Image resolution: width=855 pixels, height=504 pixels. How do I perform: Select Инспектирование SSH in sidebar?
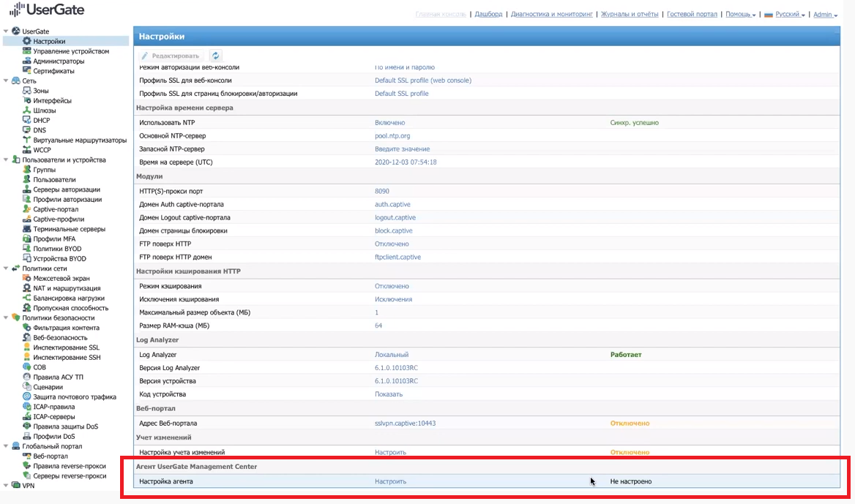(67, 357)
